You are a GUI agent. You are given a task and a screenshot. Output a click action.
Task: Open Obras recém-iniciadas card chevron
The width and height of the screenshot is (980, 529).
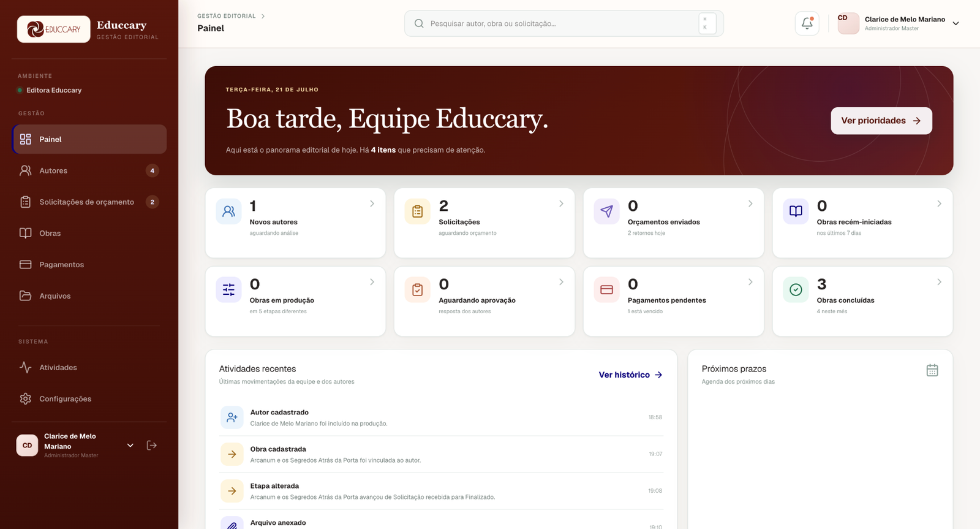point(939,204)
